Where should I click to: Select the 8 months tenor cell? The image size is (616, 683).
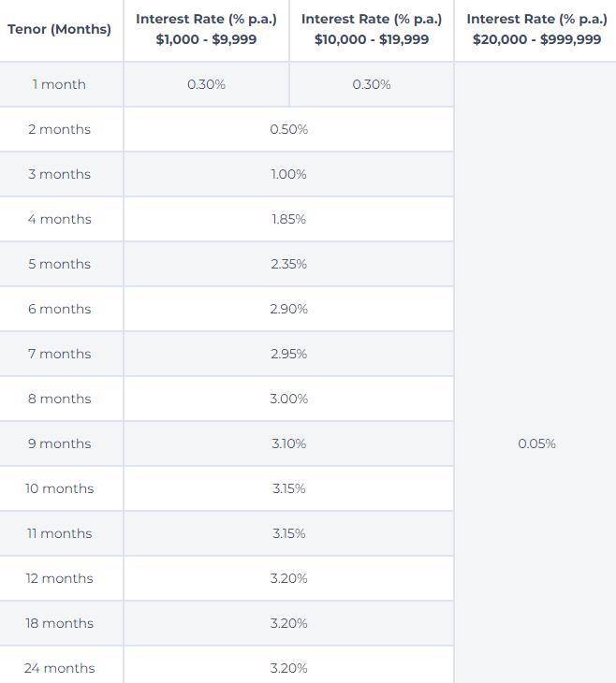(x=59, y=399)
